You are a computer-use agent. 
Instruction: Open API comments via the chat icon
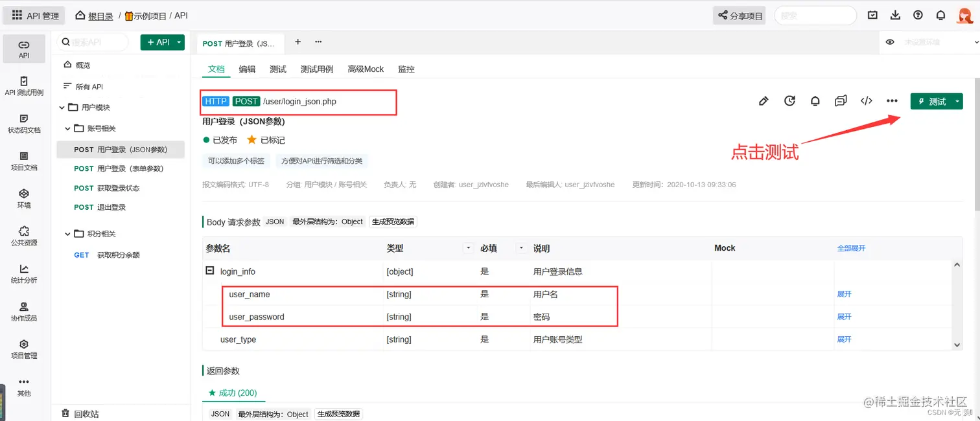(x=841, y=101)
